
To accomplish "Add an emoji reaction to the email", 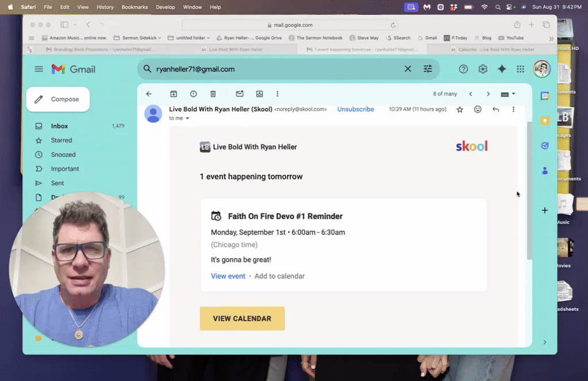I will (x=477, y=110).
